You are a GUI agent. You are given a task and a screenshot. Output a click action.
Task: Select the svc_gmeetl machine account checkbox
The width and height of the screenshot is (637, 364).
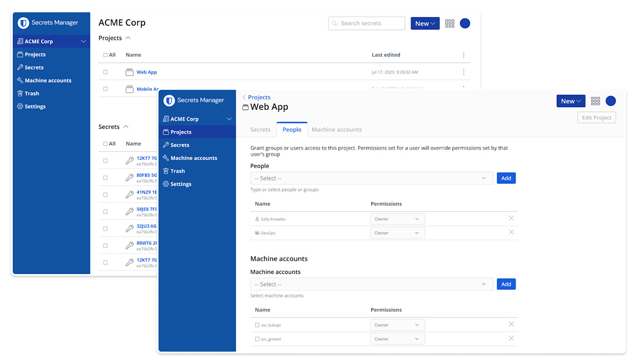(x=257, y=339)
